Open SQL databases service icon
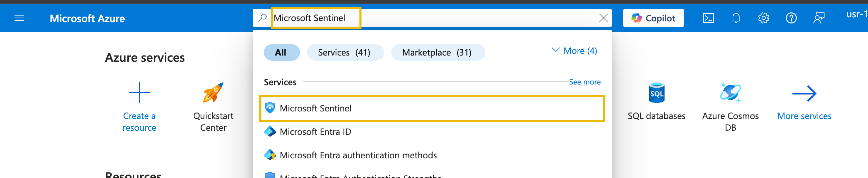868x178 pixels. point(656,92)
